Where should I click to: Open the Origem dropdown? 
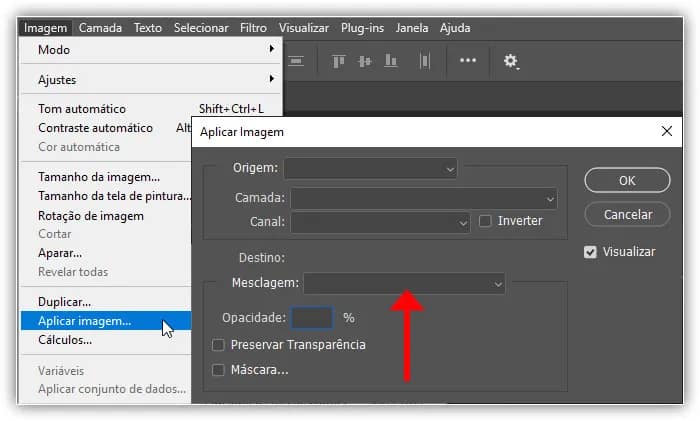370,168
